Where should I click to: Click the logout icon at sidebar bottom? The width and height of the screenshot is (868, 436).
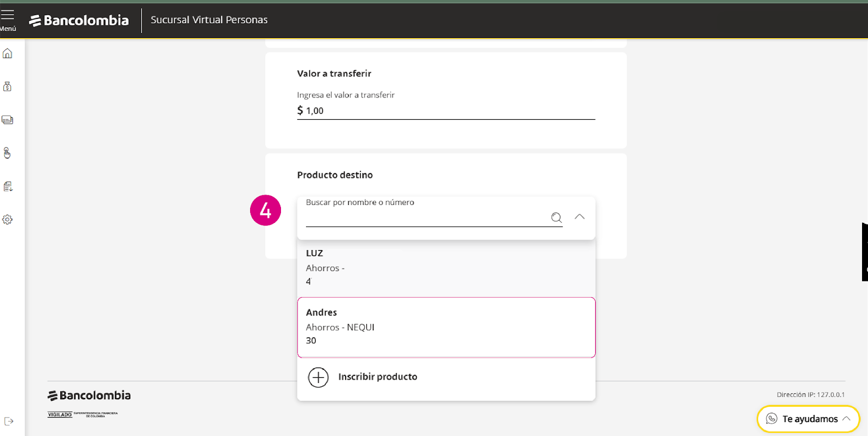pos(9,421)
